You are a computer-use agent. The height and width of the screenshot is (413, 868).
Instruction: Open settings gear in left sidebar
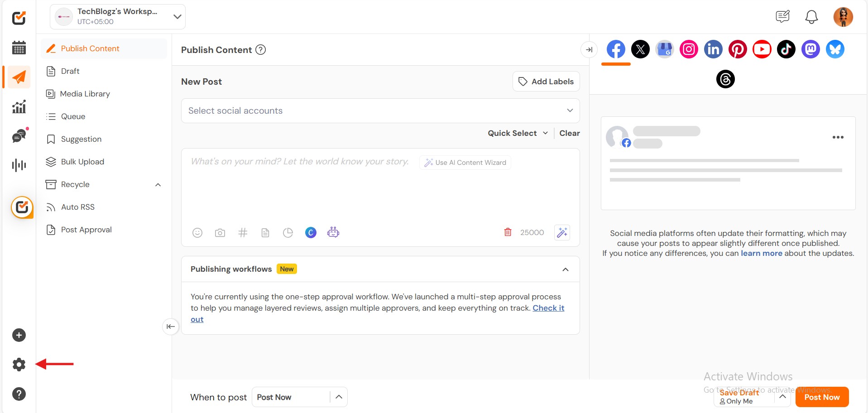19,365
